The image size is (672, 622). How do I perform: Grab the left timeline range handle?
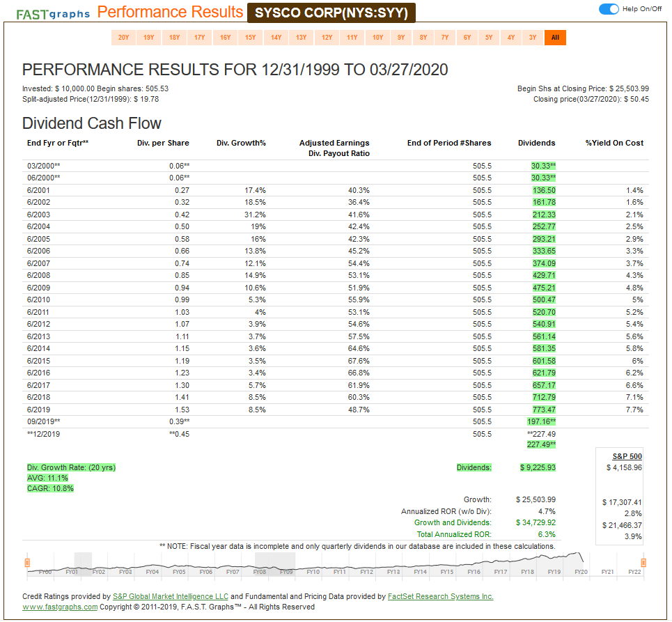click(27, 563)
